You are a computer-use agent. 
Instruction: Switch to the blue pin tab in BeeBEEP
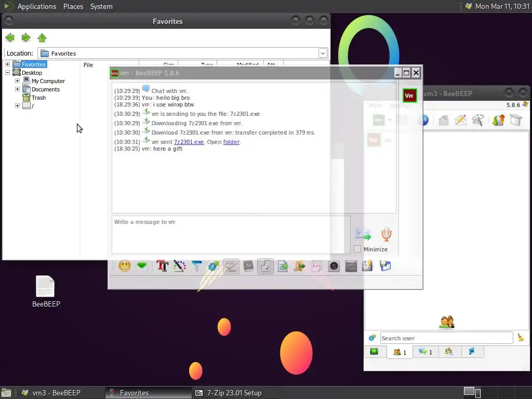[x=472, y=352]
